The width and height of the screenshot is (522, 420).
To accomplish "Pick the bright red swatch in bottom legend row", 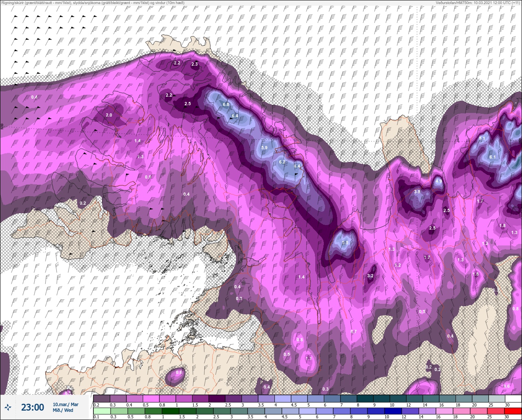I will click(x=513, y=411).
